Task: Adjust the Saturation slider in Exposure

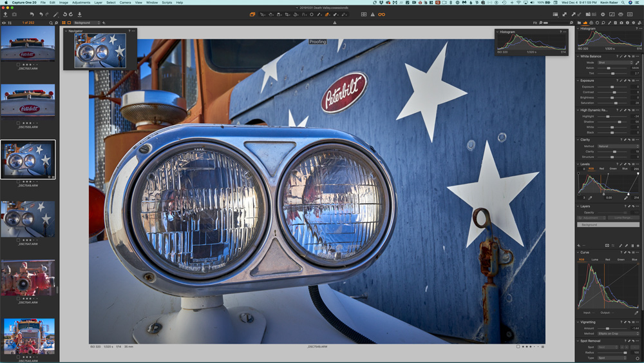Action: (x=616, y=103)
